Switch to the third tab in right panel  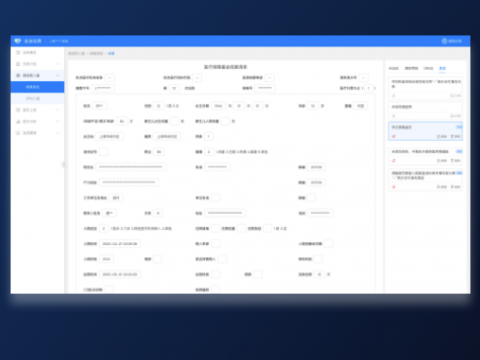(428, 68)
